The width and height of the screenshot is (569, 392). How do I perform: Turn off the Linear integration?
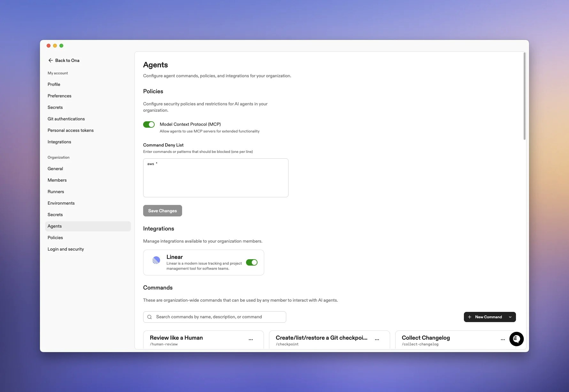click(252, 262)
